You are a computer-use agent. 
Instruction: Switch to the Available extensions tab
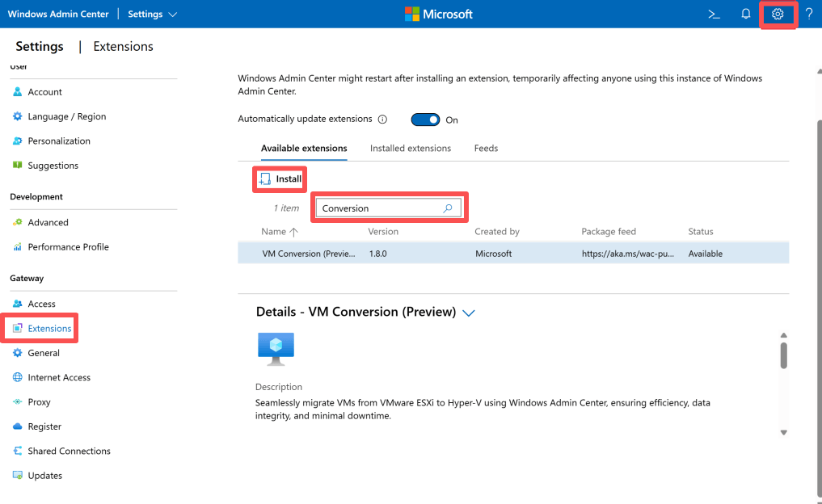click(304, 149)
